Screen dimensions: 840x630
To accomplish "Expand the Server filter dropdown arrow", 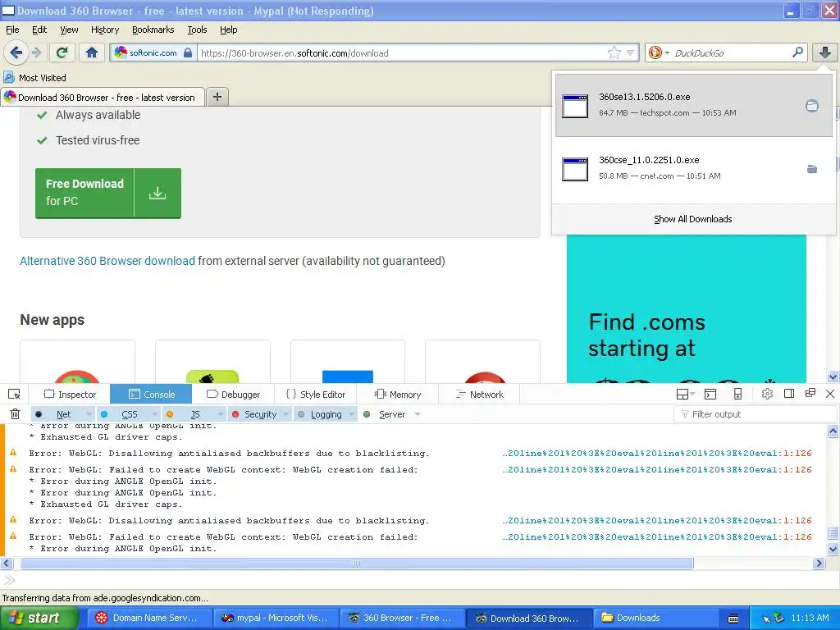I will (418, 414).
